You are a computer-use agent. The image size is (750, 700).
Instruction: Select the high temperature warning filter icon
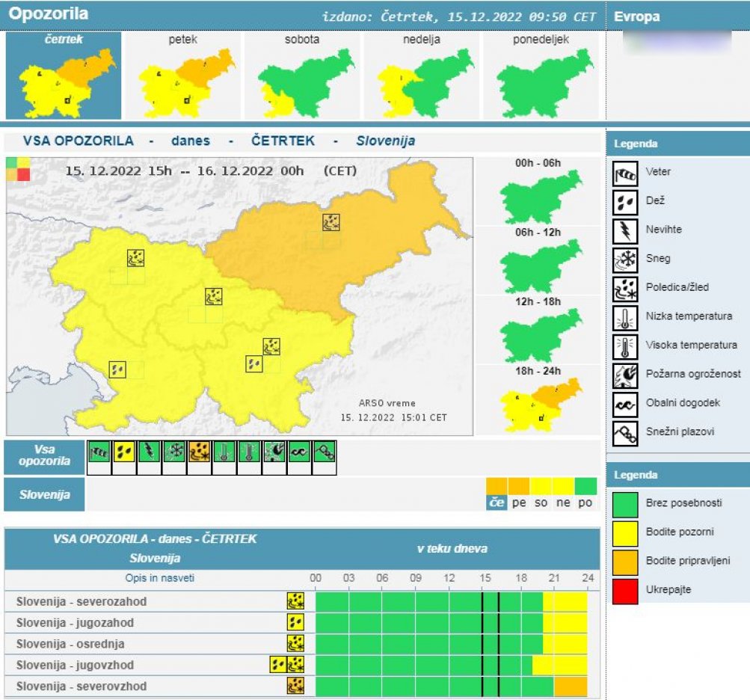(249, 452)
